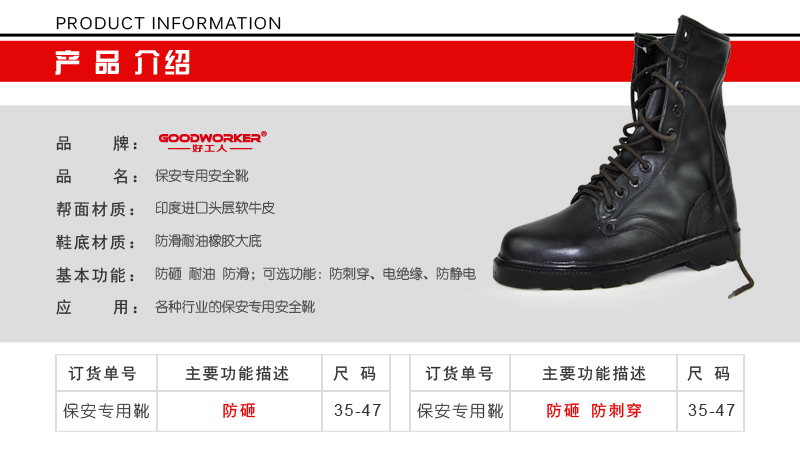Click the red 防砸 cell in left table
This screenshot has width=800, height=454.
click(239, 411)
